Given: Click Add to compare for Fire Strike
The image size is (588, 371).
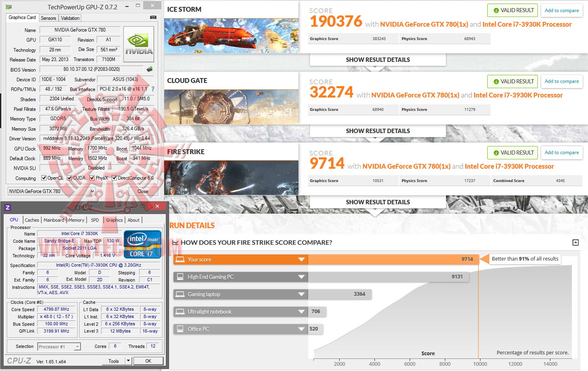Looking at the screenshot, I should tap(562, 153).
